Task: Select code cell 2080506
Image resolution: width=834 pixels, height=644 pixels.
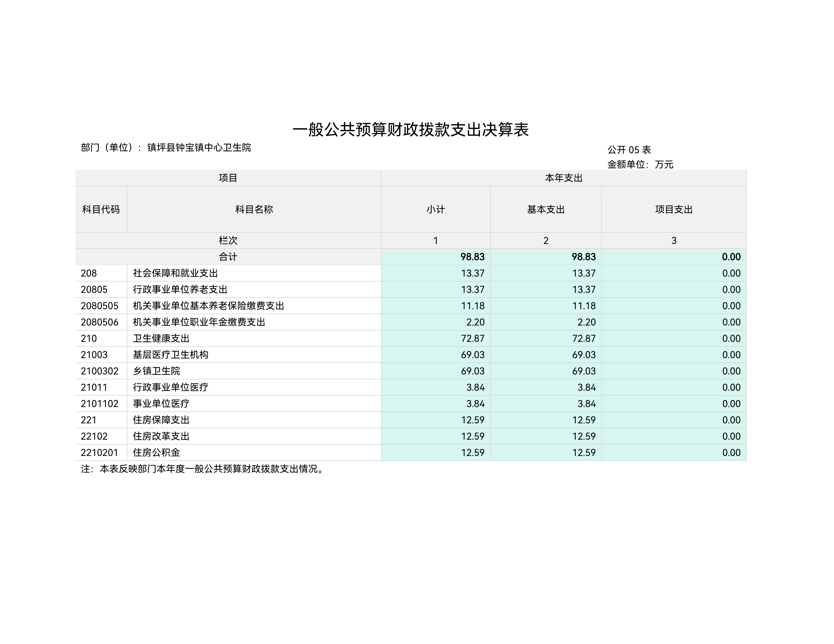Action: tap(101, 322)
